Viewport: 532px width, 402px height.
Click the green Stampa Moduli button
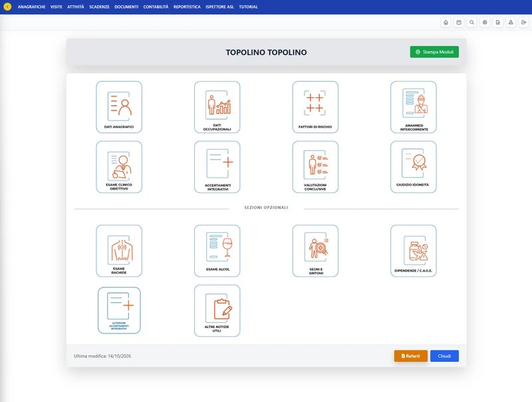[434, 52]
